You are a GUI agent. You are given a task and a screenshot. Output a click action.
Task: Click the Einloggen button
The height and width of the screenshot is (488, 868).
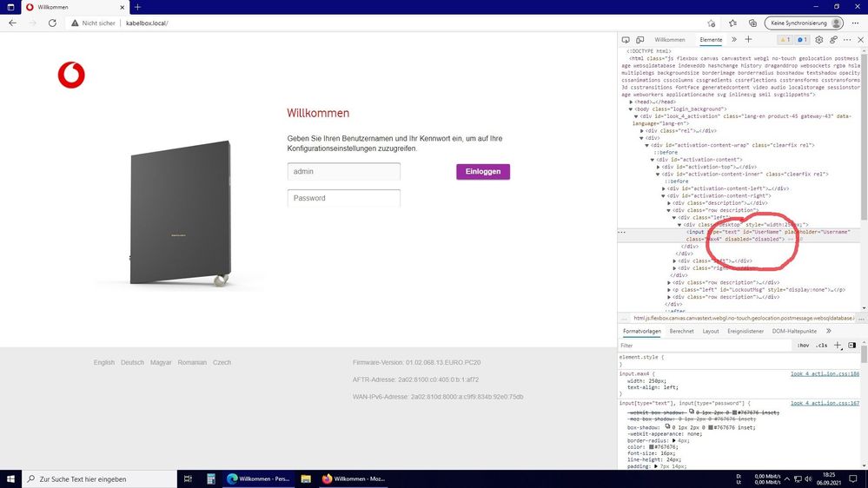[483, 172]
